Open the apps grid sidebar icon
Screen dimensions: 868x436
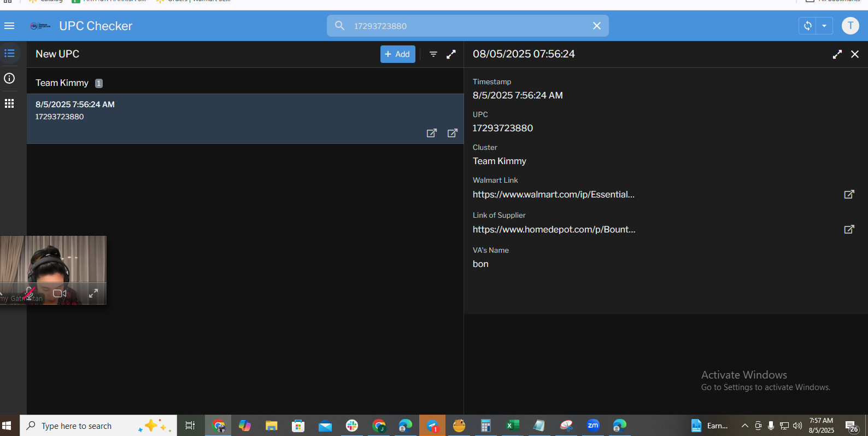tap(9, 103)
